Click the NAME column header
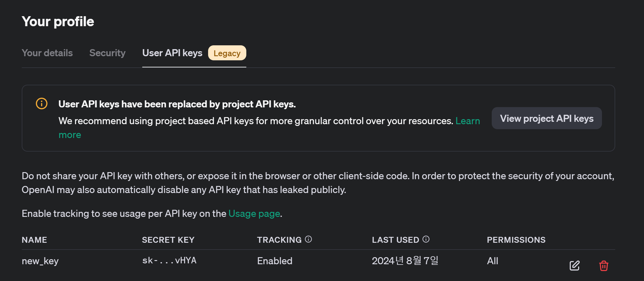The image size is (644, 281). tap(34, 240)
